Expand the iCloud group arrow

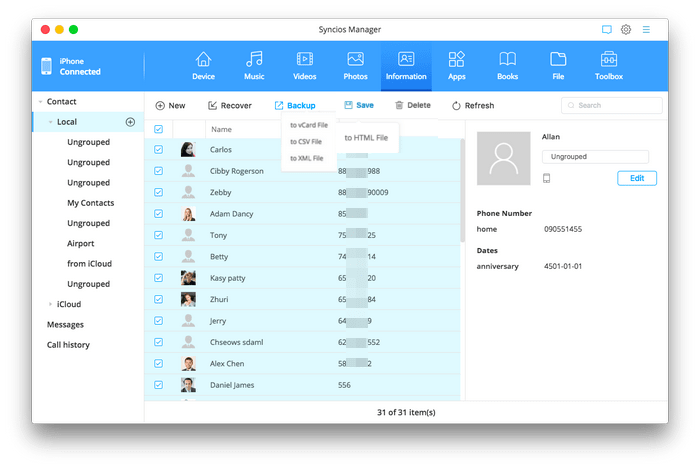[x=50, y=304]
